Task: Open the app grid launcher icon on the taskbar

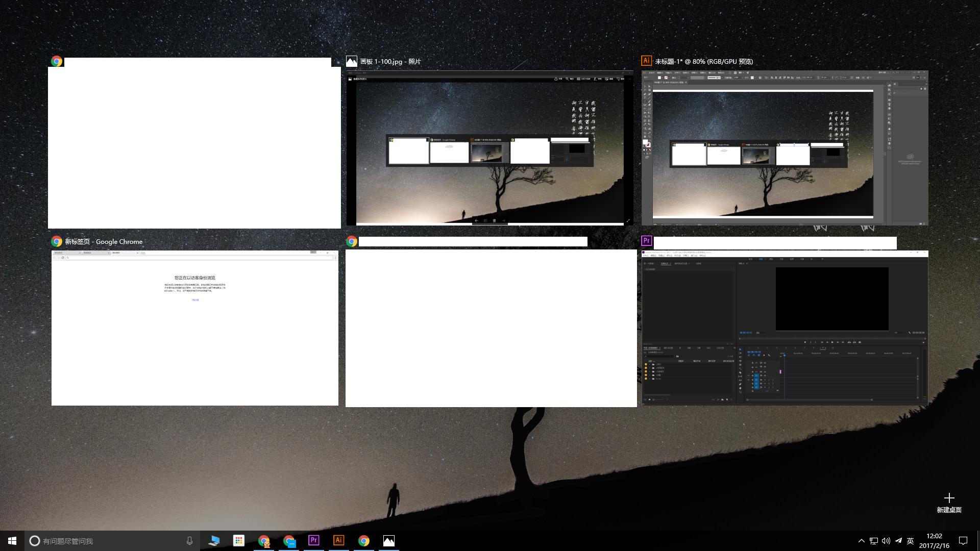Action: point(238,540)
